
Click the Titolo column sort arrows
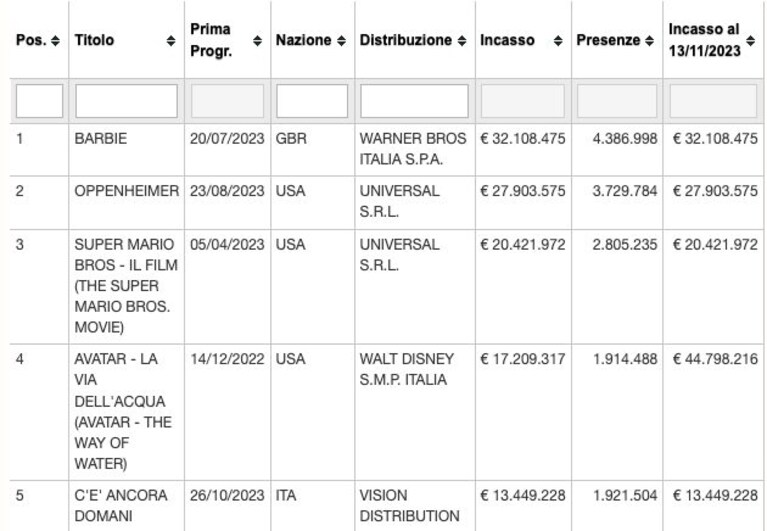point(171,41)
